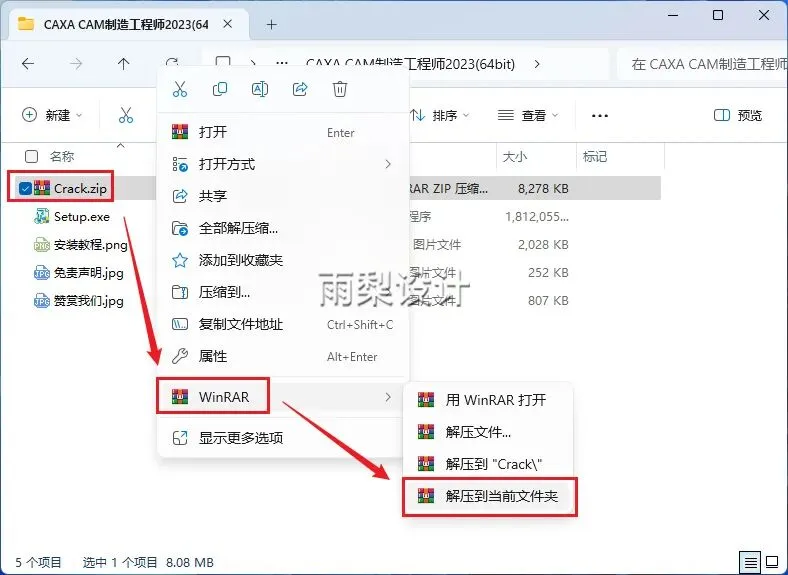Click the search box for CAXA CAM folder

[704, 64]
